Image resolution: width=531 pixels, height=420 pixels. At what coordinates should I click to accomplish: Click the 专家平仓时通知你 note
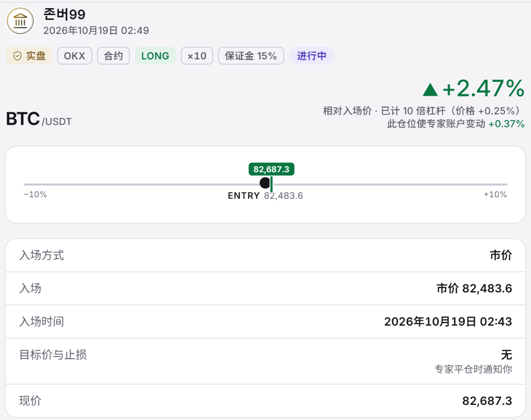tap(473, 370)
